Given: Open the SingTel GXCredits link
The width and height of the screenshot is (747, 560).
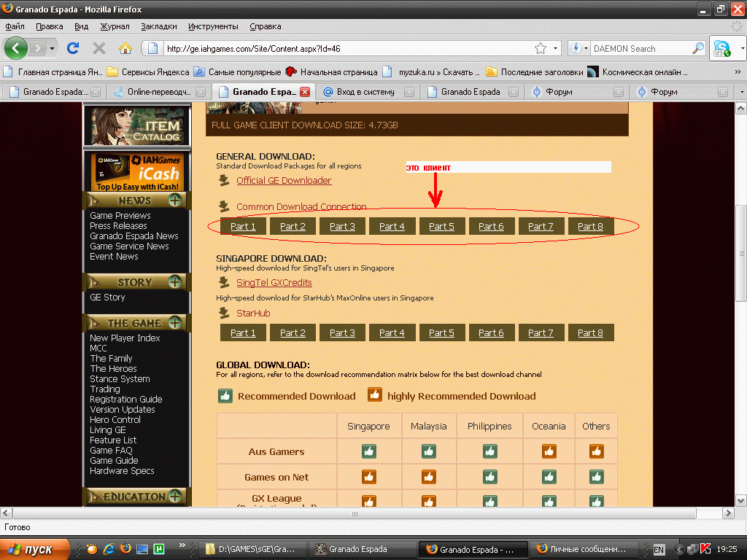Looking at the screenshot, I should click(x=274, y=282).
